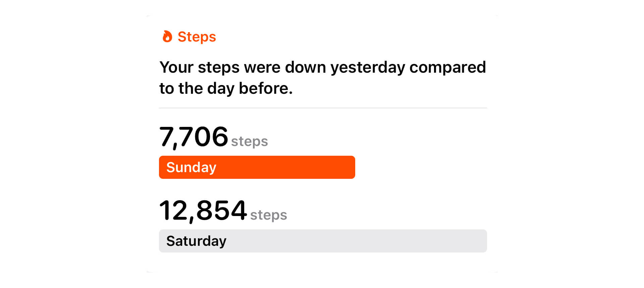Viewport: 644px width, 288px height.
Task: Select the 12,854 step count
Action: pos(203,211)
